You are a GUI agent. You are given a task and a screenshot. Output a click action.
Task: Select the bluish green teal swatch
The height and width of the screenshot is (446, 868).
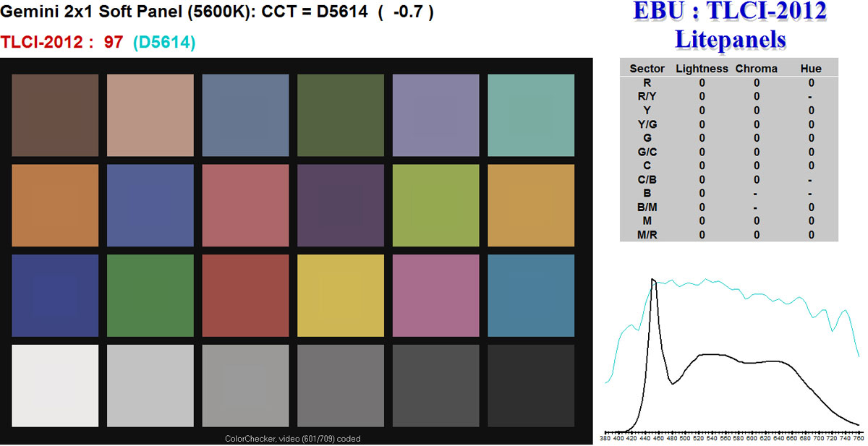coord(531,115)
